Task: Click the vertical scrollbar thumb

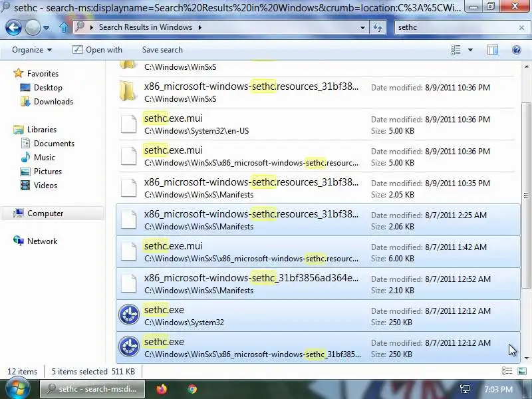Action: 527,196
